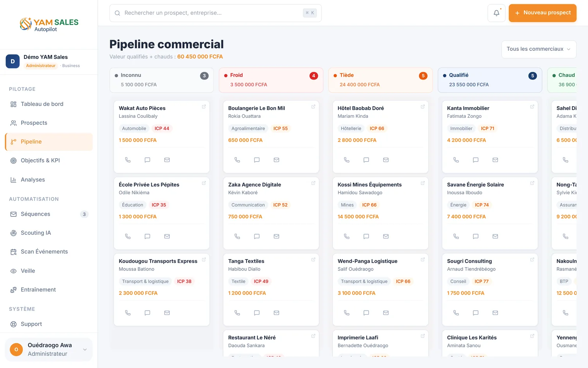Click the message icon on Wakat Auto Pièces card
The height and width of the screenshot is (368, 588).
click(x=147, y=160)
